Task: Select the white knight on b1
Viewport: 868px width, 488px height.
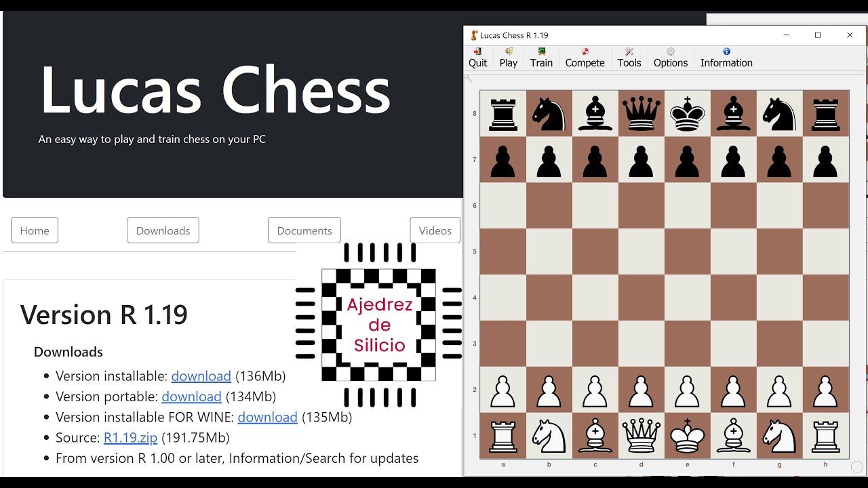Action: 549,436
